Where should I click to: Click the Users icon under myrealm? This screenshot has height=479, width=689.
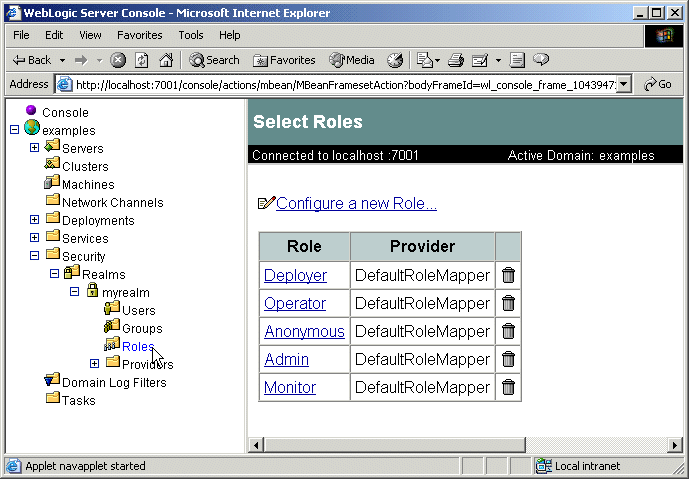[x=112, y=308]
